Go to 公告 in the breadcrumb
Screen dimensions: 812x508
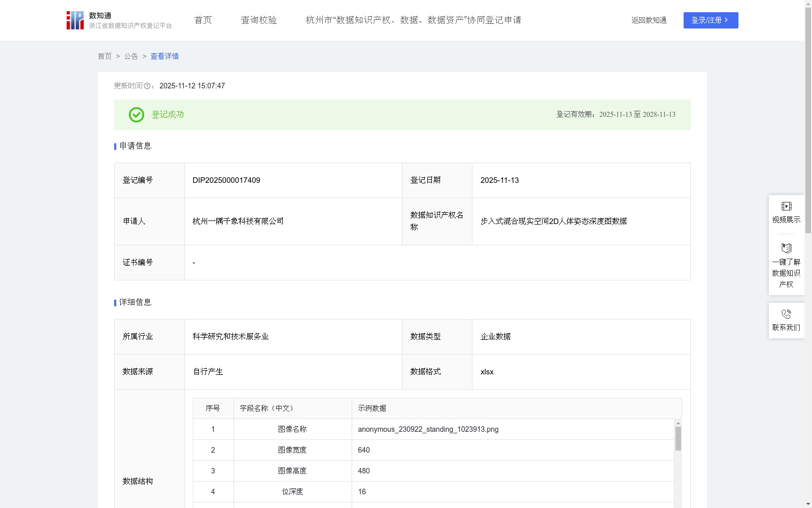coord(131,56)
